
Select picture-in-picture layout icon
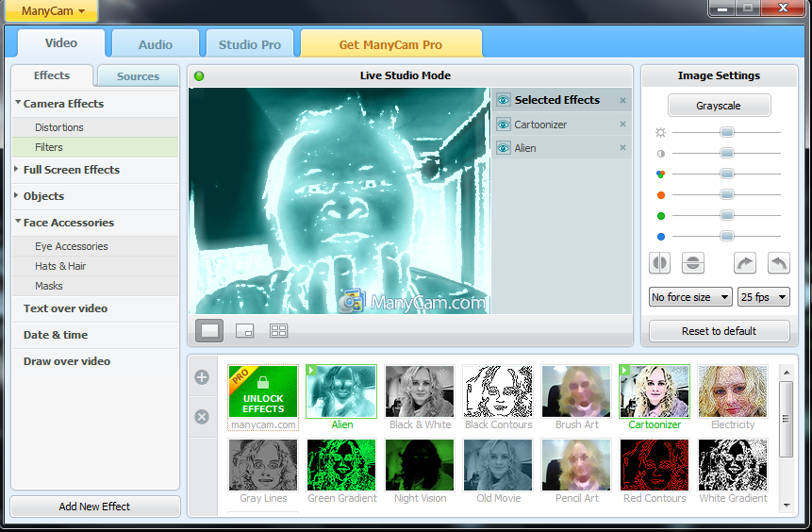[244, 330]
